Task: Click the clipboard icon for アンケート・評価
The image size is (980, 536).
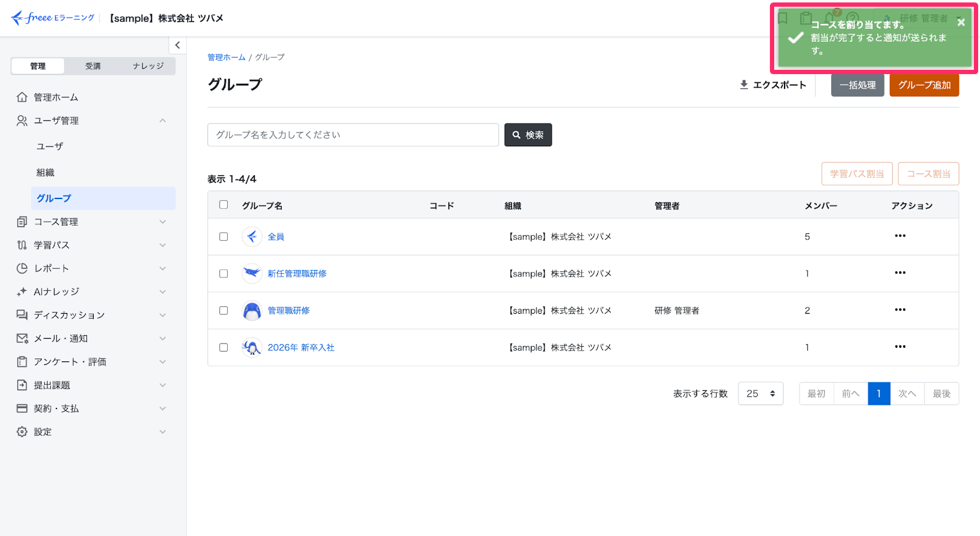Action: [x=22, y=362]
